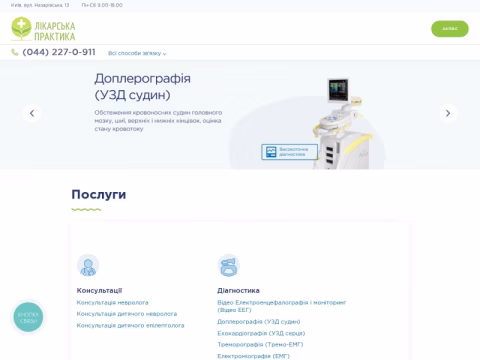Expand the 'Всі способи зв'язку' dropdown
Viewport: 480px width, 360px height.
[x=137, y=53]
